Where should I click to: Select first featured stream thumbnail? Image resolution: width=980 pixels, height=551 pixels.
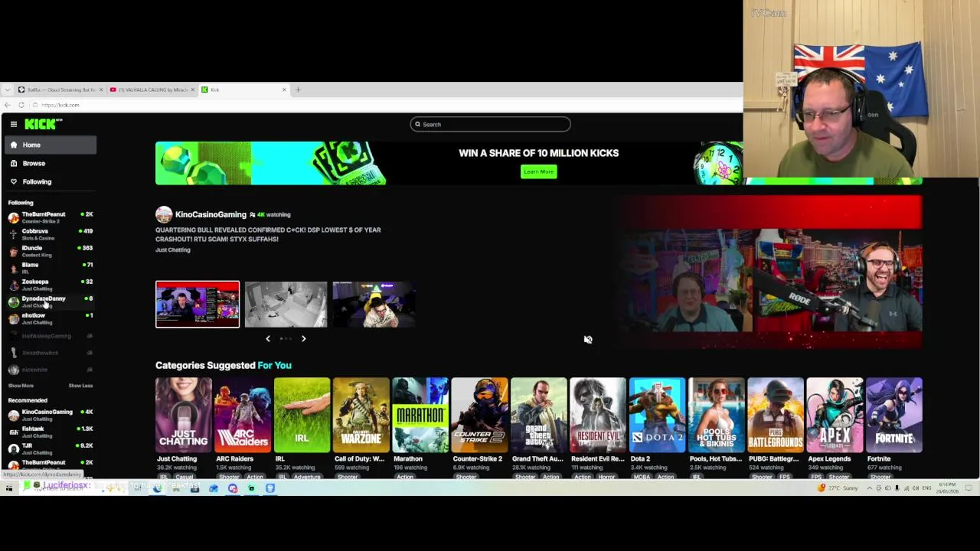click(198, 304)
